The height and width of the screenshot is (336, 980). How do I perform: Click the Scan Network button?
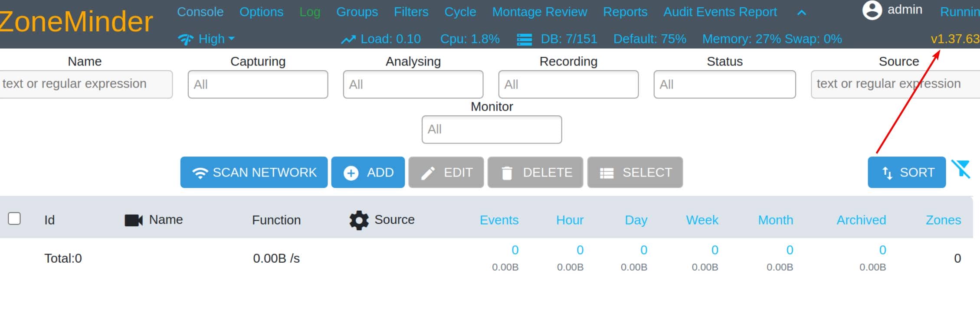pyautogui.click(x=254, y=173)
